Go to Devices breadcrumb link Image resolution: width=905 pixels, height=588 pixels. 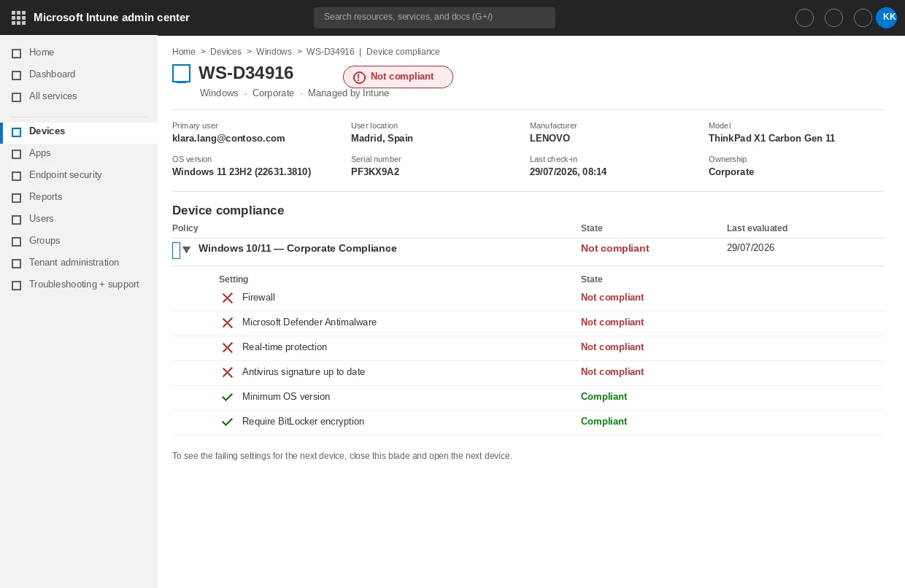coord(226,52)
